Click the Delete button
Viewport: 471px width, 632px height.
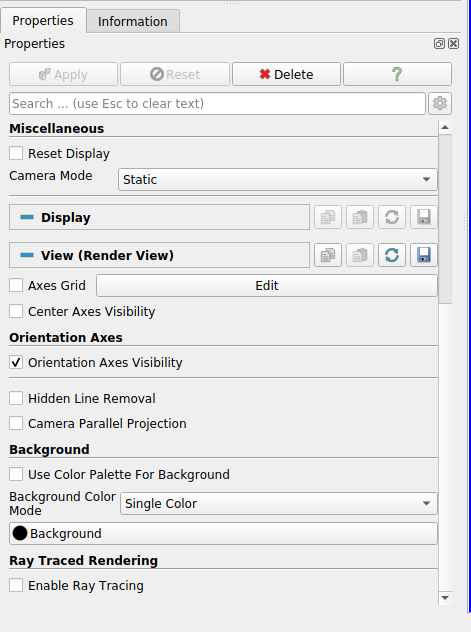click(286, 74)
